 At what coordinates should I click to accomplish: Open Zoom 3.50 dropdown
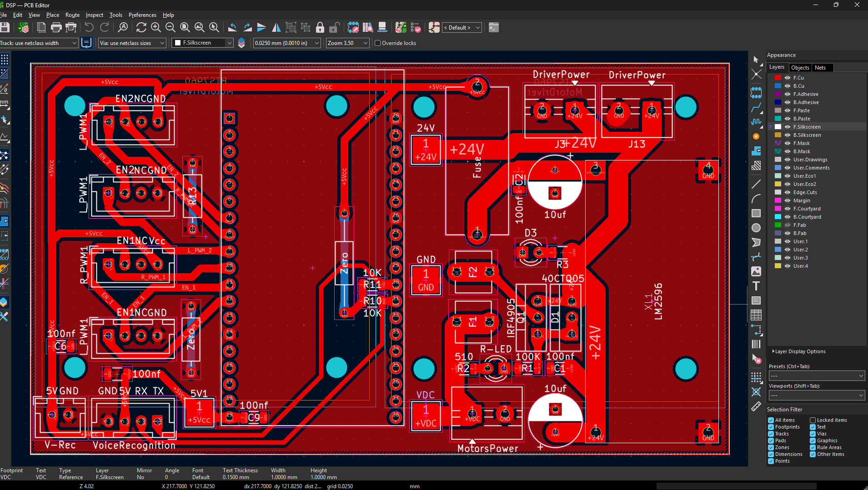[x=347, y=43]
